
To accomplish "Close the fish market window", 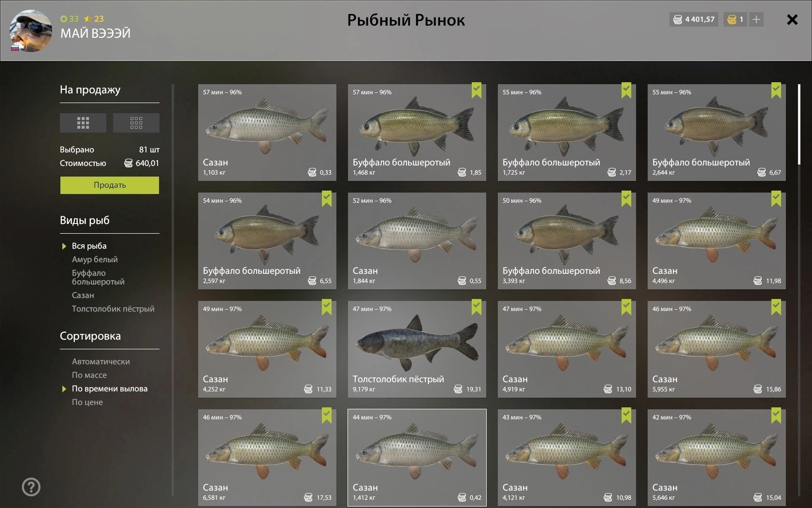I will [x=792, y=19].
